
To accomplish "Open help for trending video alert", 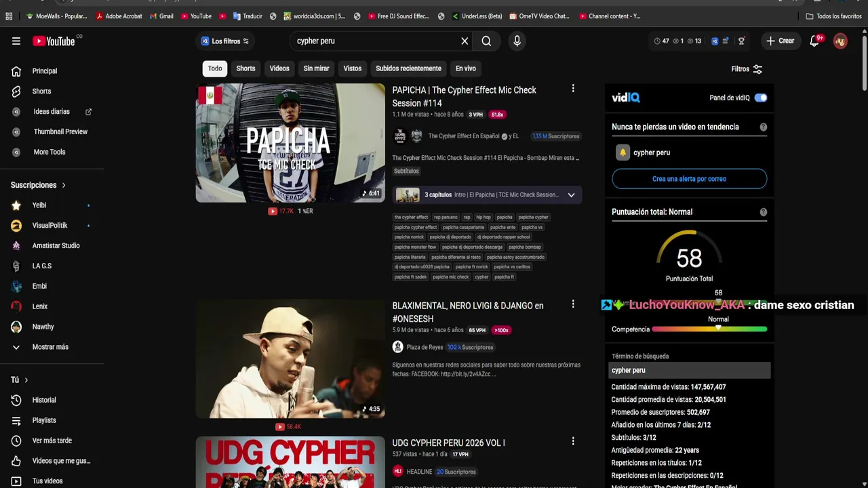I will tap(763, 127).
